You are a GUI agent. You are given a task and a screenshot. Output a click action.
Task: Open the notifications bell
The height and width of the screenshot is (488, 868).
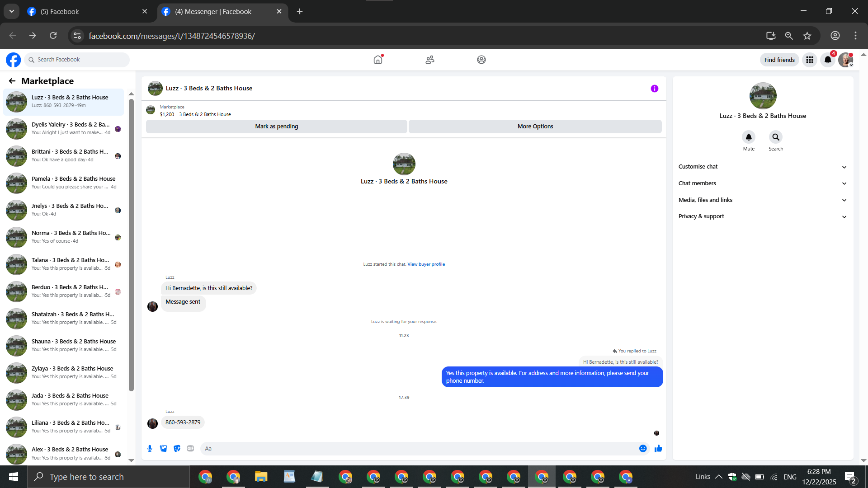pos(827,60)
